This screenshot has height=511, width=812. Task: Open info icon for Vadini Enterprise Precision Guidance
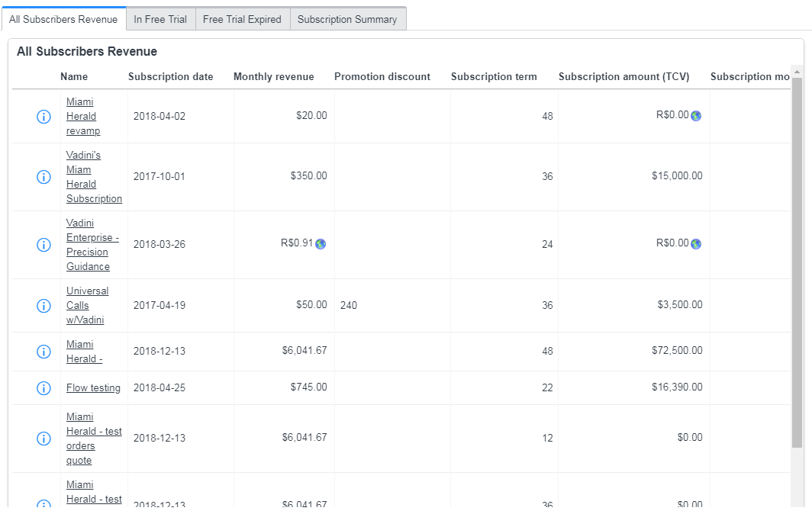(x=43, y=245)
